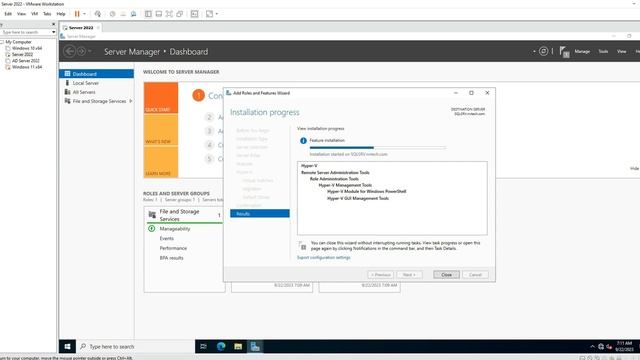Click Events in File and Storage tile
Image resolution: width=640 pixels, height=360 pixels.
[167, 238]
